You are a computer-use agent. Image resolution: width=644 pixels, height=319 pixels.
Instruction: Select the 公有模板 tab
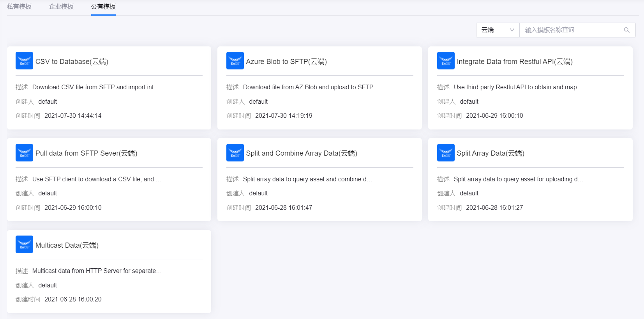pyautogui.click(x=103, y=7)
